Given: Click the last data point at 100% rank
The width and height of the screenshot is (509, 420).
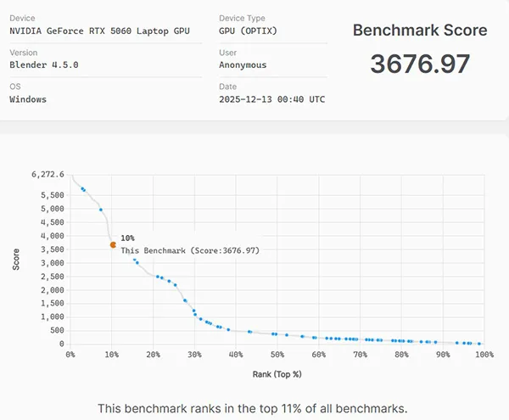Looking at the screenshot, I should (x=479, y=344).
